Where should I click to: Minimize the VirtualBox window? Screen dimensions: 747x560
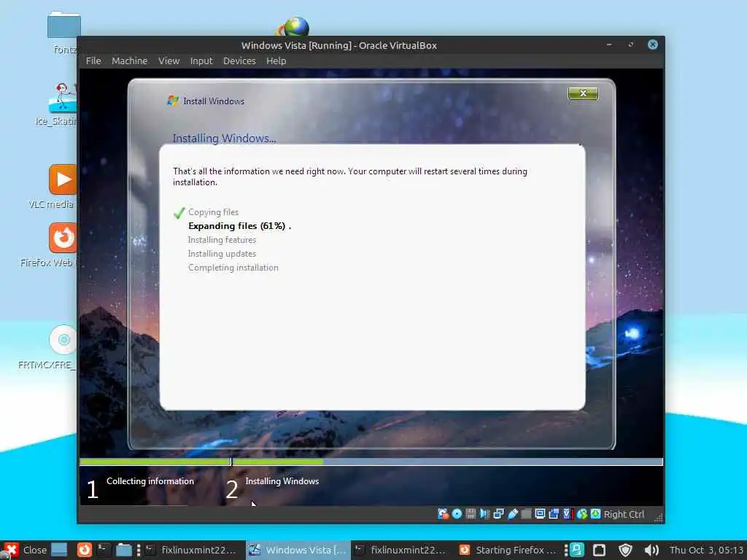(x=609, y=44)
